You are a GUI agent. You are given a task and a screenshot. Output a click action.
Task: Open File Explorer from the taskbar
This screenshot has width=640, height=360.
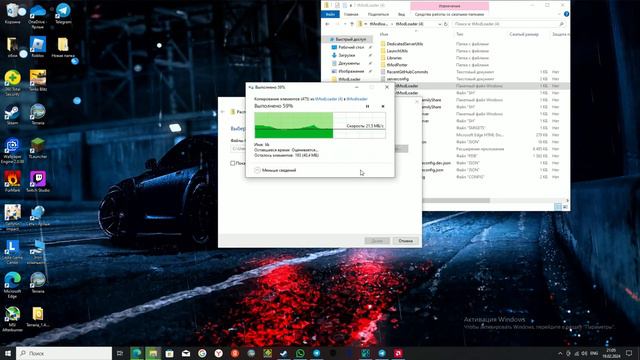coord(153,353)
